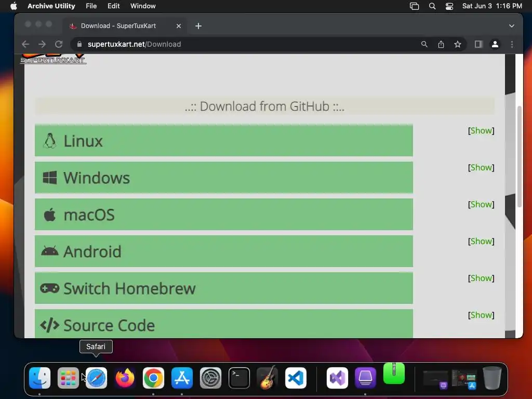
Task: Click the lock site info icon
Action: (x=79, y=44)
